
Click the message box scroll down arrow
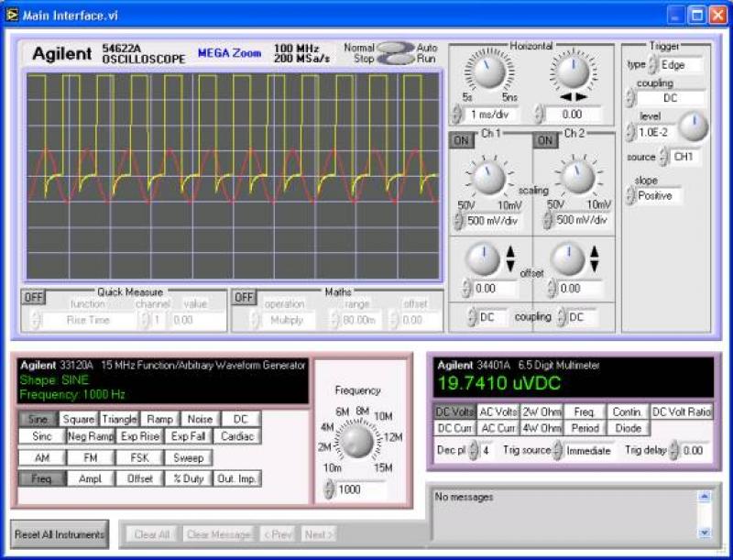(x=704, y=533)
